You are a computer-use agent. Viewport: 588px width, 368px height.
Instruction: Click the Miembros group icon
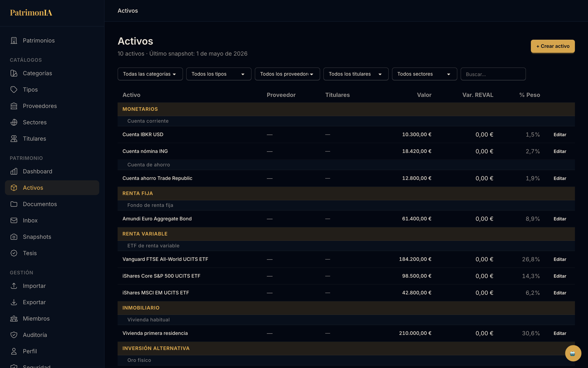tap(14, 319)
